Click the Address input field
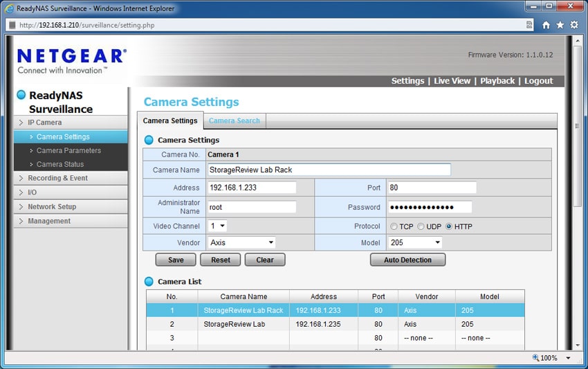 pyautogui.click(x=252, y=188)
